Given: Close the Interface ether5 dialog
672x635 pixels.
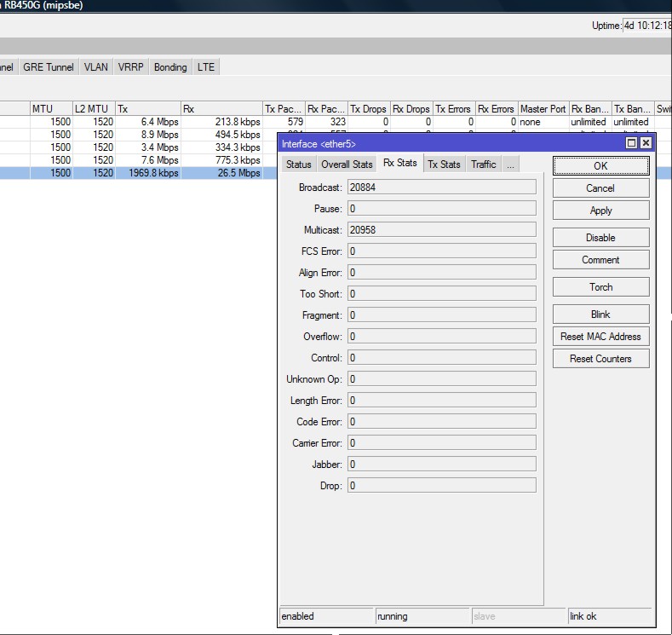Looking at the screenshot, I should click(646, 143).
